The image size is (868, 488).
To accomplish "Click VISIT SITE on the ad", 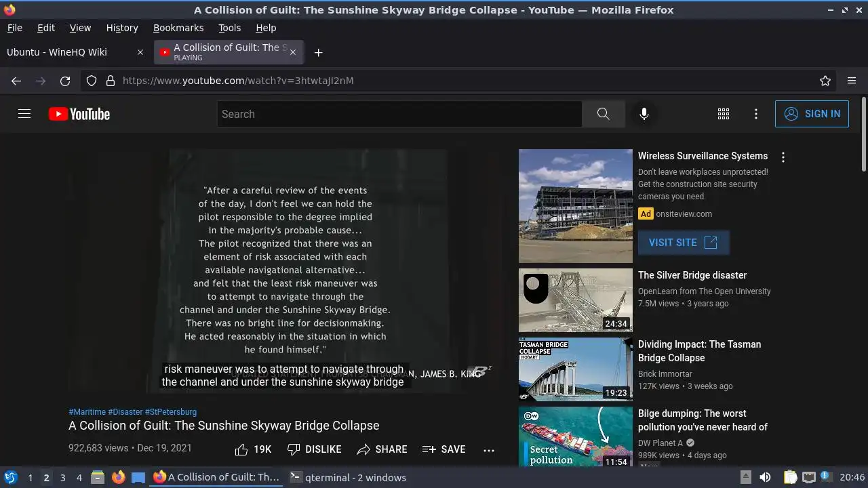I will click(x=684, y=243).
